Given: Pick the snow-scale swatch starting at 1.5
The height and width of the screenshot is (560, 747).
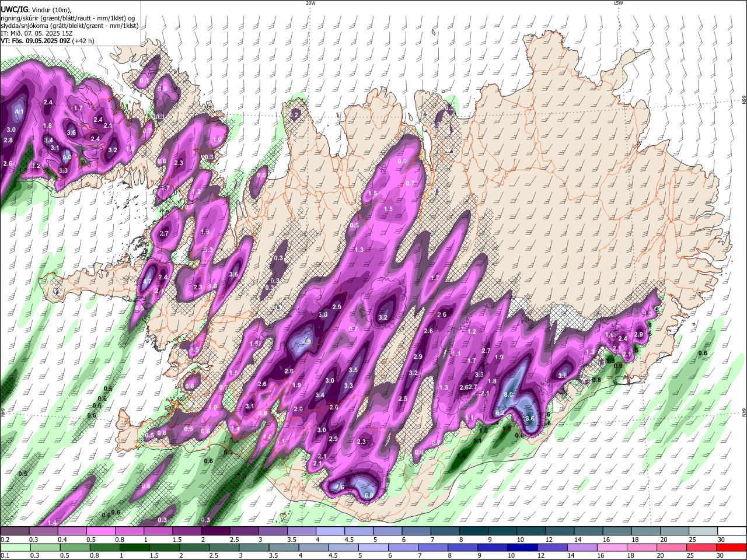Looking at the screenshot, I should [x=187, y=531].
